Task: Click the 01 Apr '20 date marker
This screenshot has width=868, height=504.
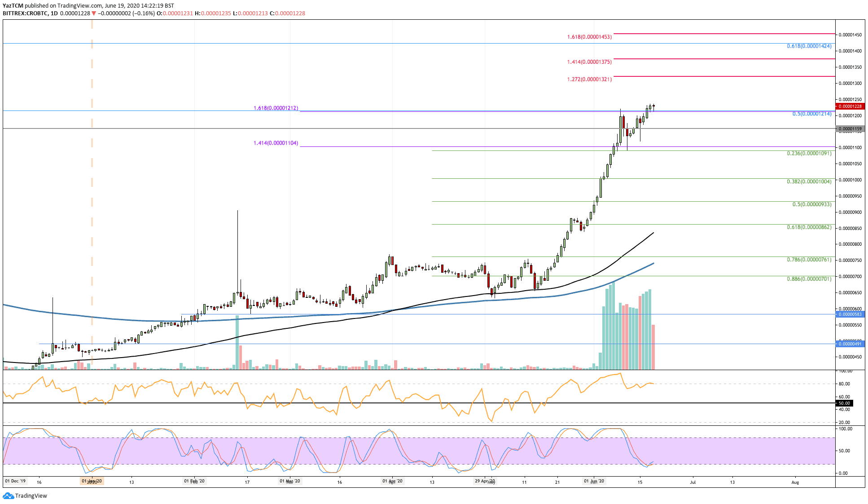Action: [x=393, y=481]
